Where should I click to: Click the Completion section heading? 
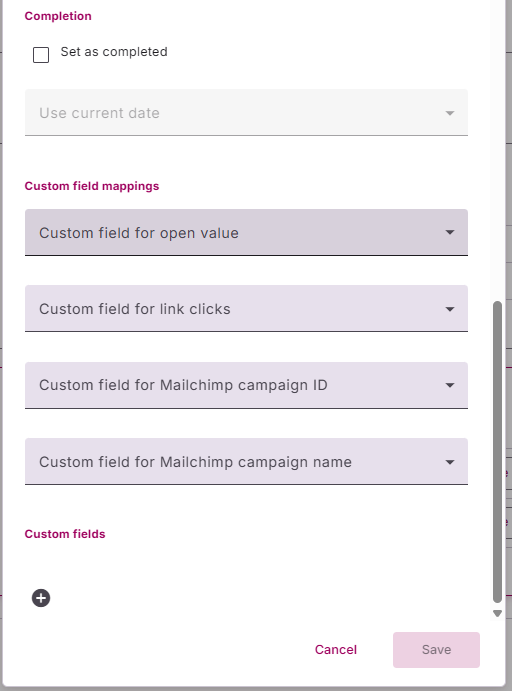[58, 16]
